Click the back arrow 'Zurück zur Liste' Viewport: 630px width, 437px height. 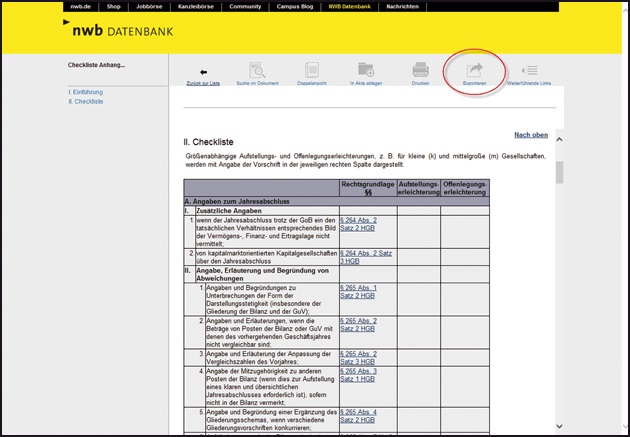tap(204, 72)
